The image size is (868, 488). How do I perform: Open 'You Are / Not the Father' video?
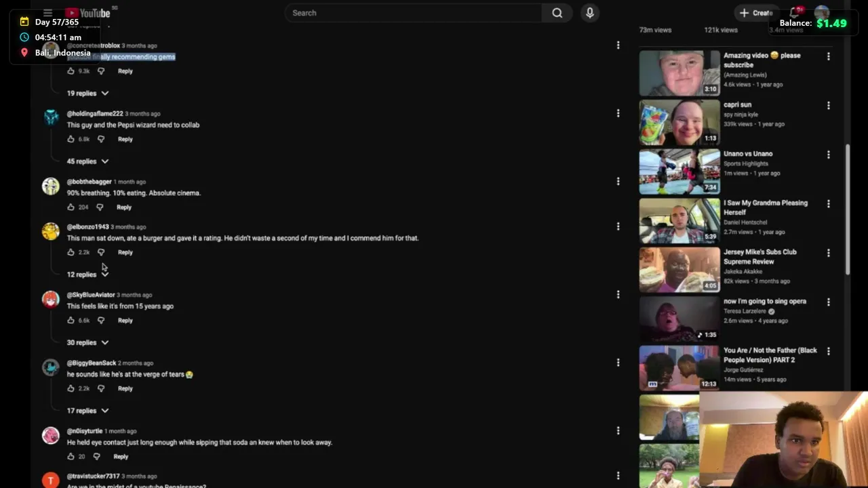point(770,355)
